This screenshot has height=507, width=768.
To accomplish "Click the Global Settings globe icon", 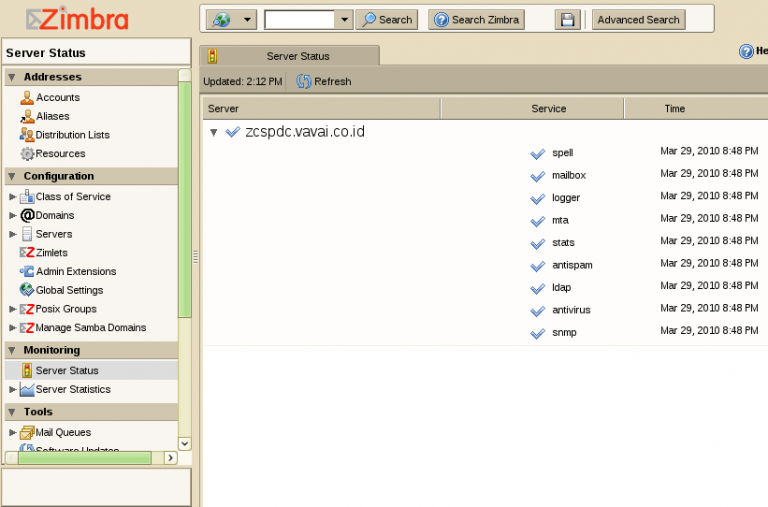I will (27, 290).
